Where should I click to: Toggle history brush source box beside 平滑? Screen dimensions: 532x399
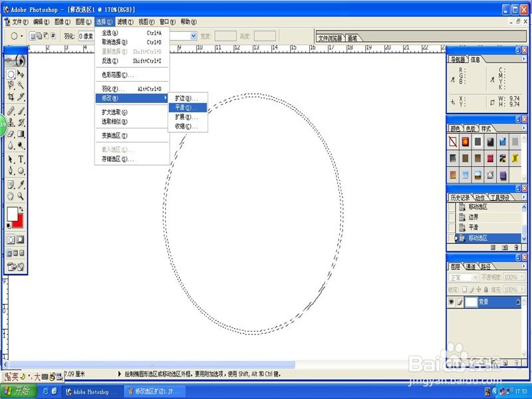pos(452,227)
